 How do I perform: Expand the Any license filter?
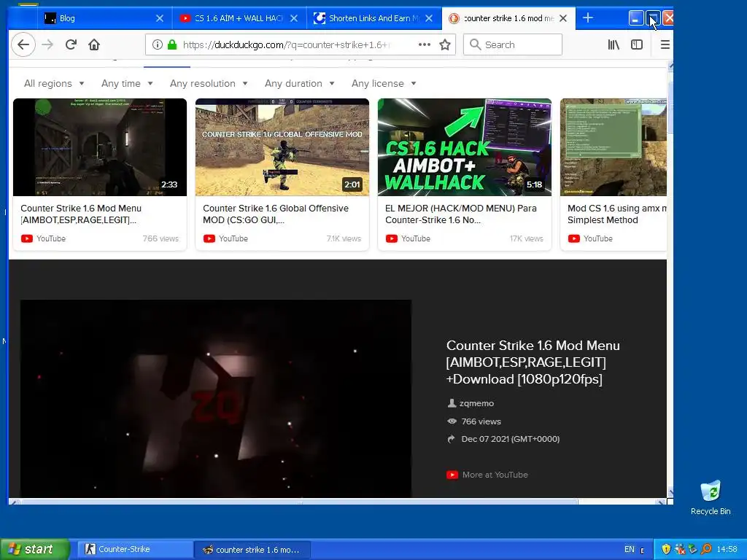pyautogui.click(x=384, y=83)
